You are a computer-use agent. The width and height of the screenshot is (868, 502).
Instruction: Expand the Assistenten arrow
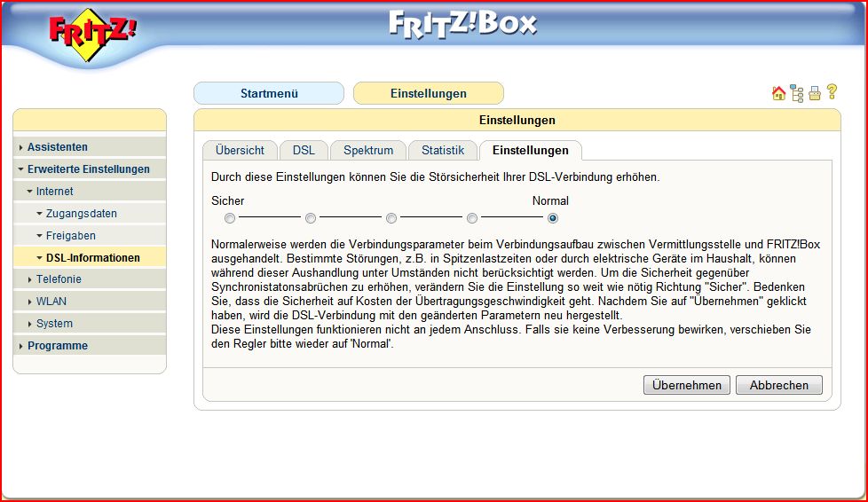coord(20,147)
